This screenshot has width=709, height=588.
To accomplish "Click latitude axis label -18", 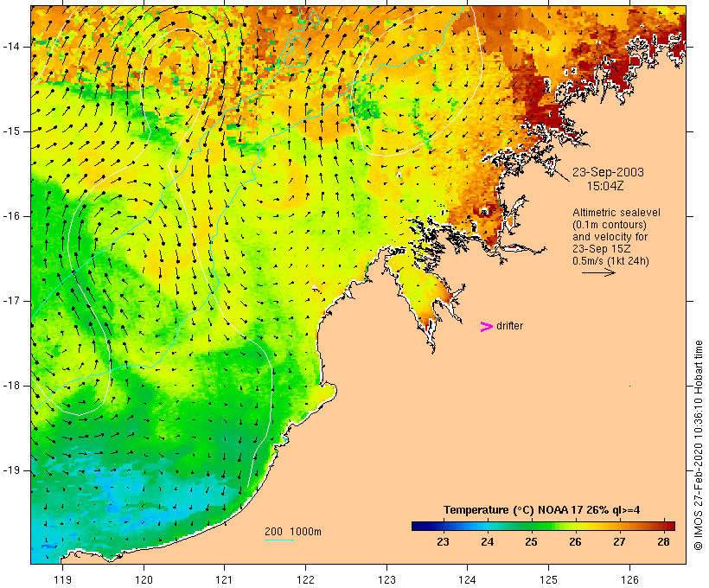I will [x=11, y=386].
